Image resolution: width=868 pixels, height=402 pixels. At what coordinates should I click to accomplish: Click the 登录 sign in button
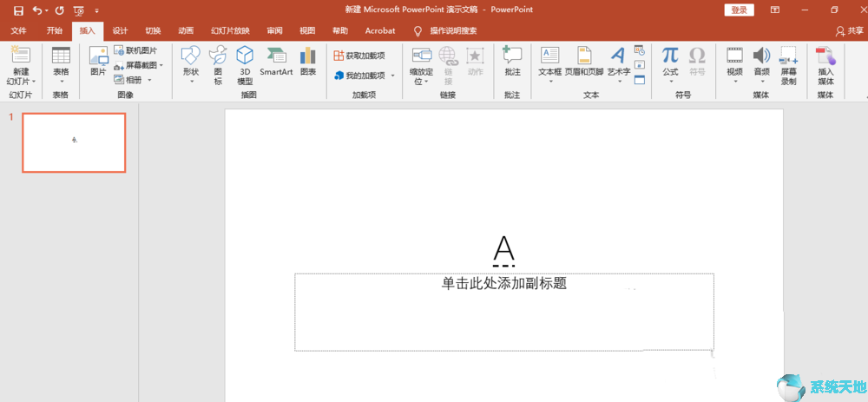point(739,10)
